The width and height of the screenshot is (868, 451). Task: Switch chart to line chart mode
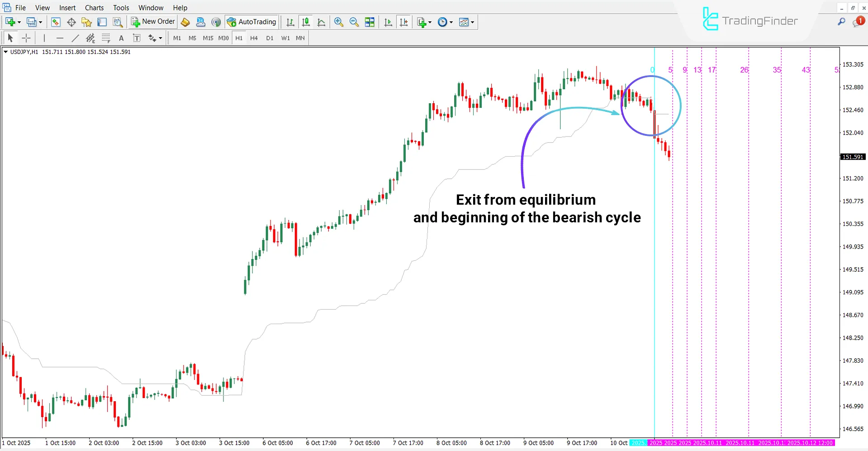coord(321,22)
